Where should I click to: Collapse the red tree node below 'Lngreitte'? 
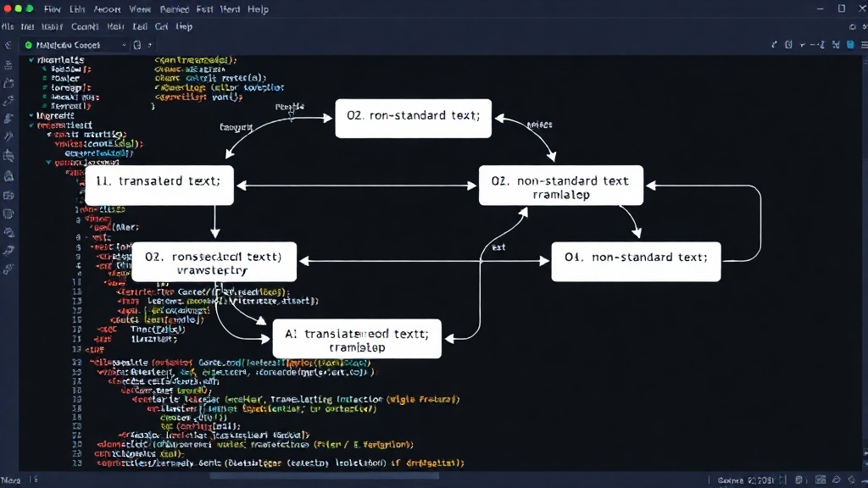click(x=31, y=125)
